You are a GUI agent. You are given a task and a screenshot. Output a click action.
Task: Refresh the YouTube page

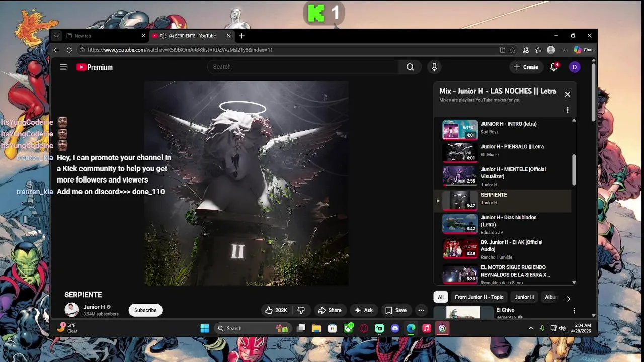(x=69, y=50)
